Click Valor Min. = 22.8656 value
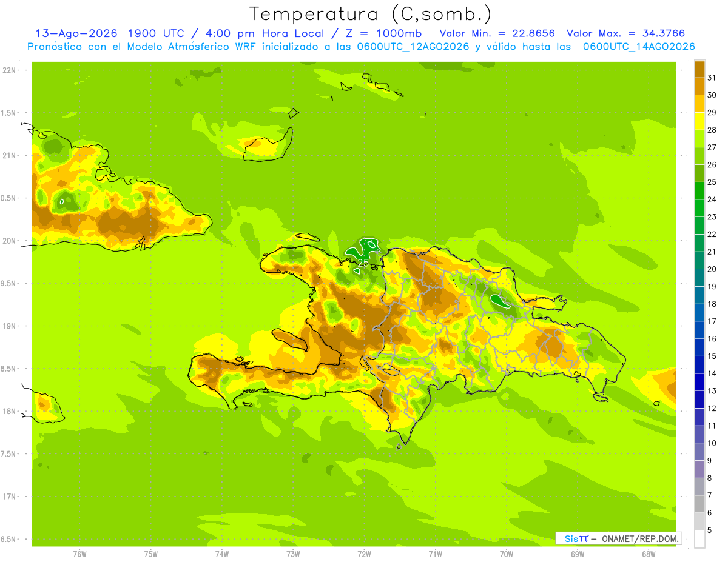 point(496,33)
